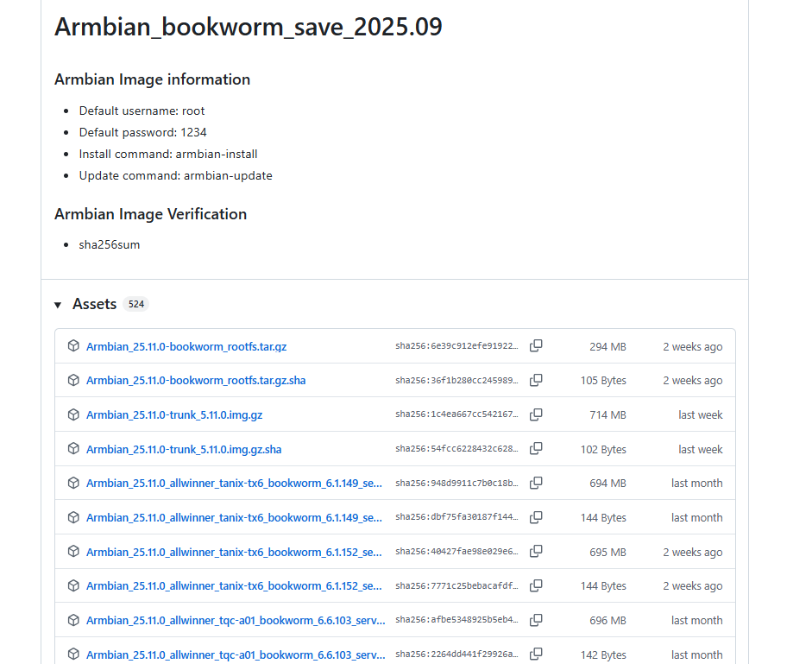Click the 695 MB file size

pyautogui.click(x=608, y=552)
